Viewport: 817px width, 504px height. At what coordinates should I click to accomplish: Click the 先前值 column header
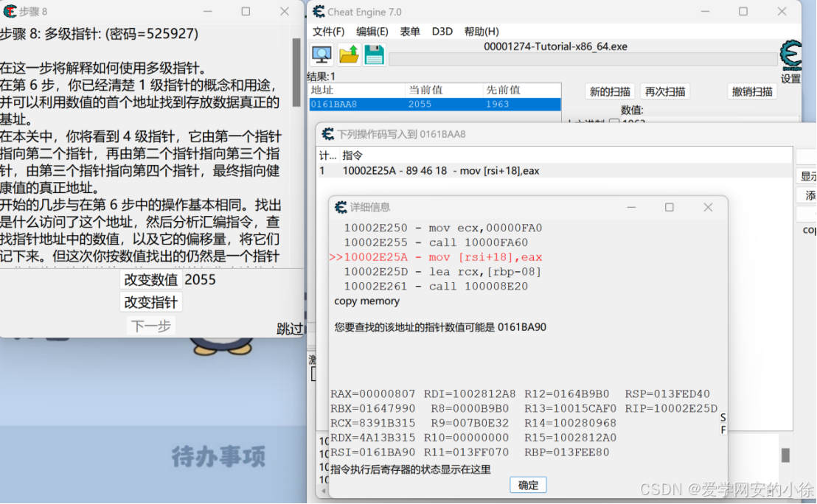(521, 90)
